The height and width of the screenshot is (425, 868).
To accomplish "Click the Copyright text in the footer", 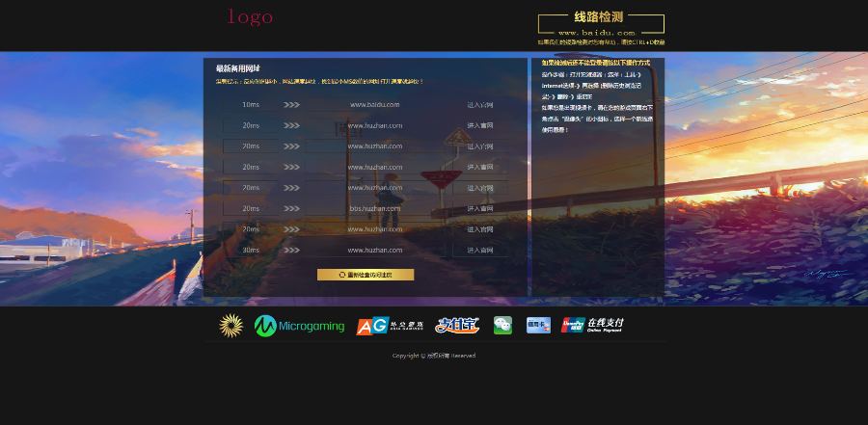I will (434, 356).
